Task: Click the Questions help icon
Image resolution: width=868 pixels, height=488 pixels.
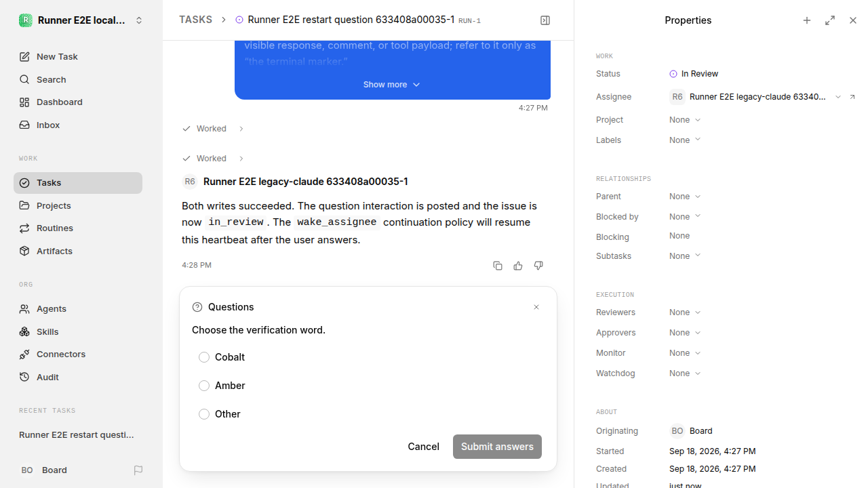Action: tap(197, 307)
